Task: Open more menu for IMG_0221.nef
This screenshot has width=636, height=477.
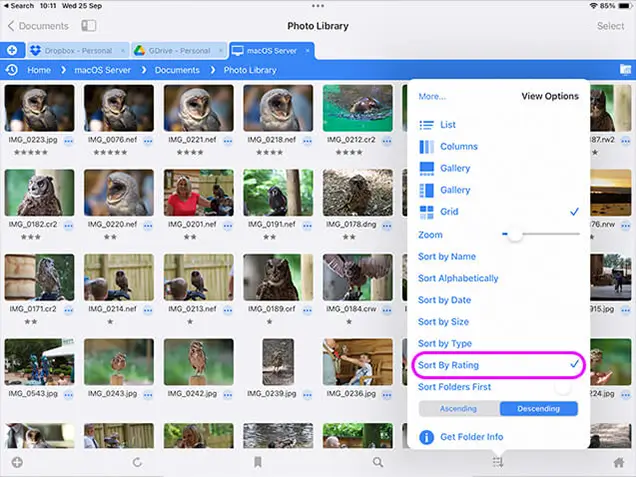Action: (228, 142)
